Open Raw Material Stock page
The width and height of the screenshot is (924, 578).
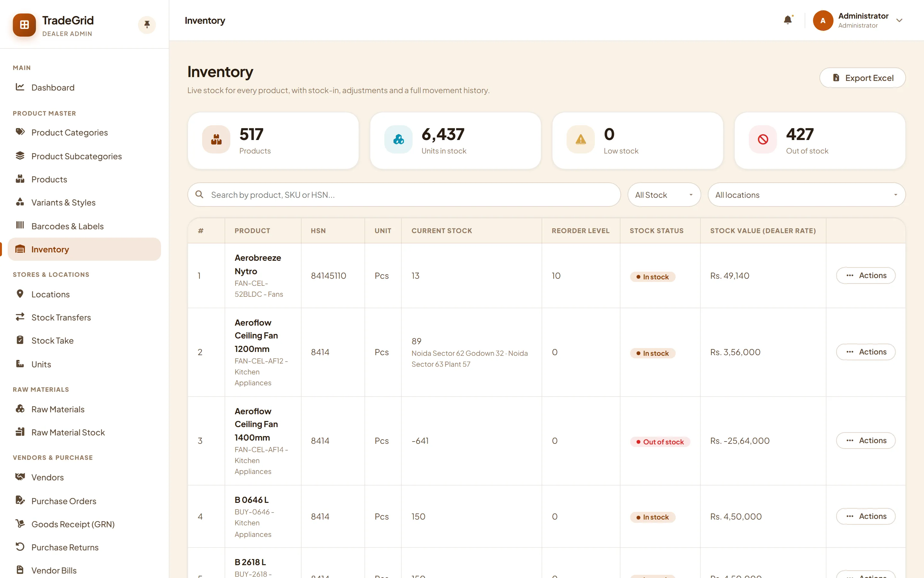click(x=84, y=432)
